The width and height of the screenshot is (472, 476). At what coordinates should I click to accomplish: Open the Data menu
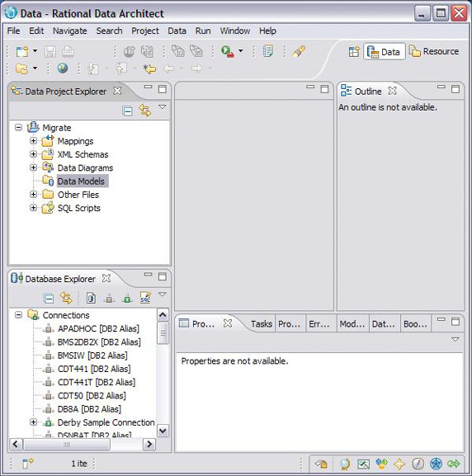(x=177, y=31)
